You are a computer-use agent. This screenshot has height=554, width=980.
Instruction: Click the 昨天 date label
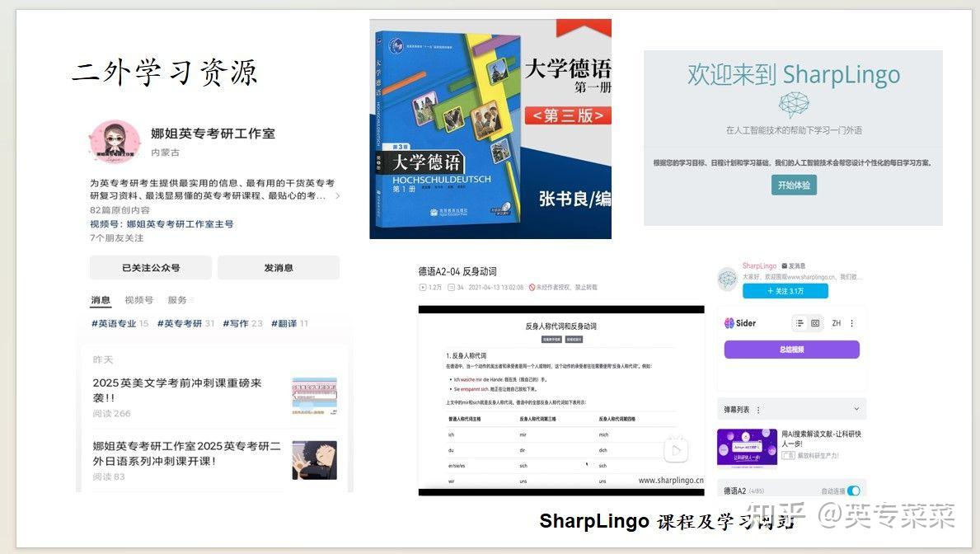[102, 359]
